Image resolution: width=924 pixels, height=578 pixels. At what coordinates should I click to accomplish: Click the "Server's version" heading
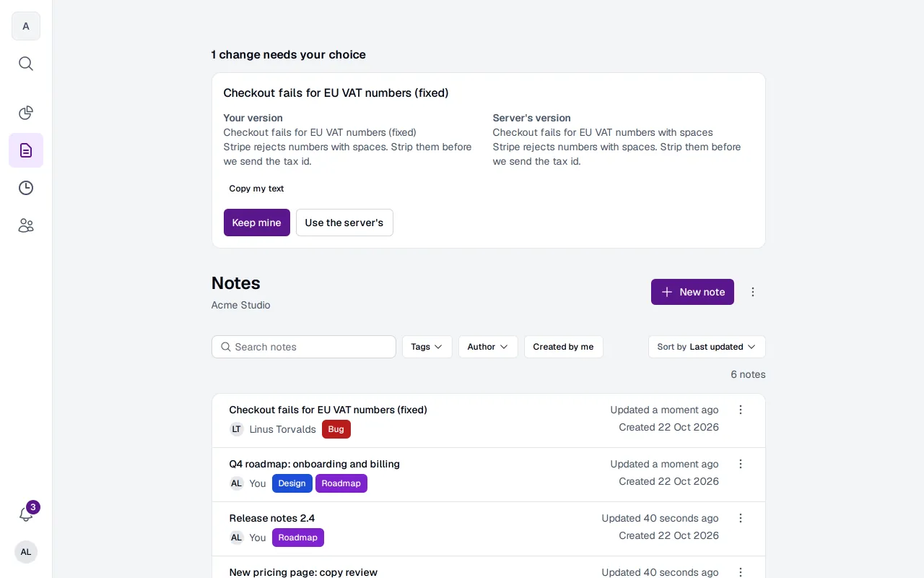click(x=532, y=118)
